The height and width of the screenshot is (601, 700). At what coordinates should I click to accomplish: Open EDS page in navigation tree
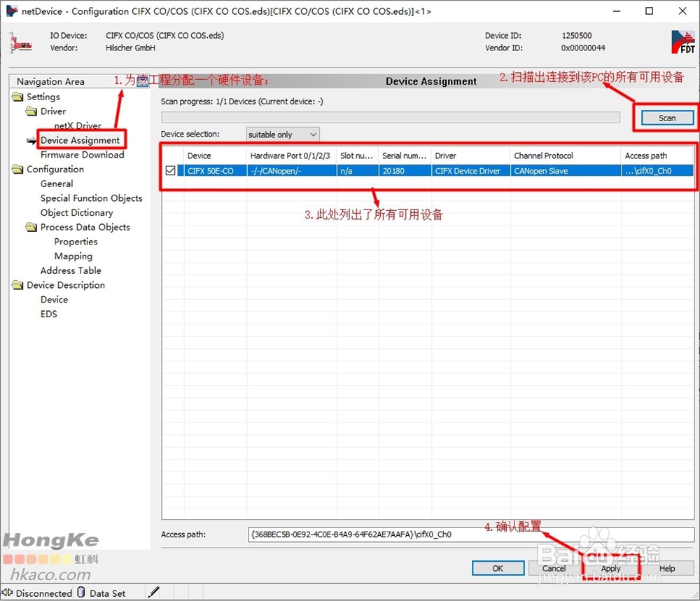[x=49, y=314]
